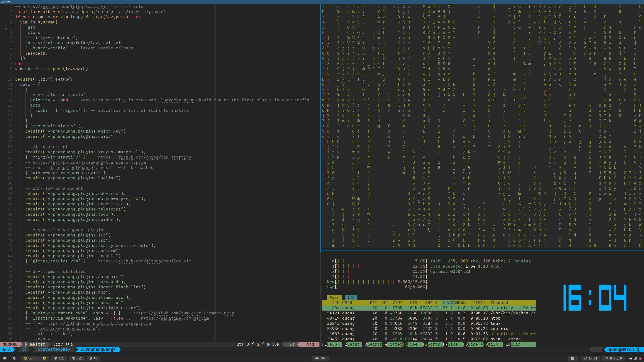Open the mail envelope icon in the panel

[x=573, y=358]
